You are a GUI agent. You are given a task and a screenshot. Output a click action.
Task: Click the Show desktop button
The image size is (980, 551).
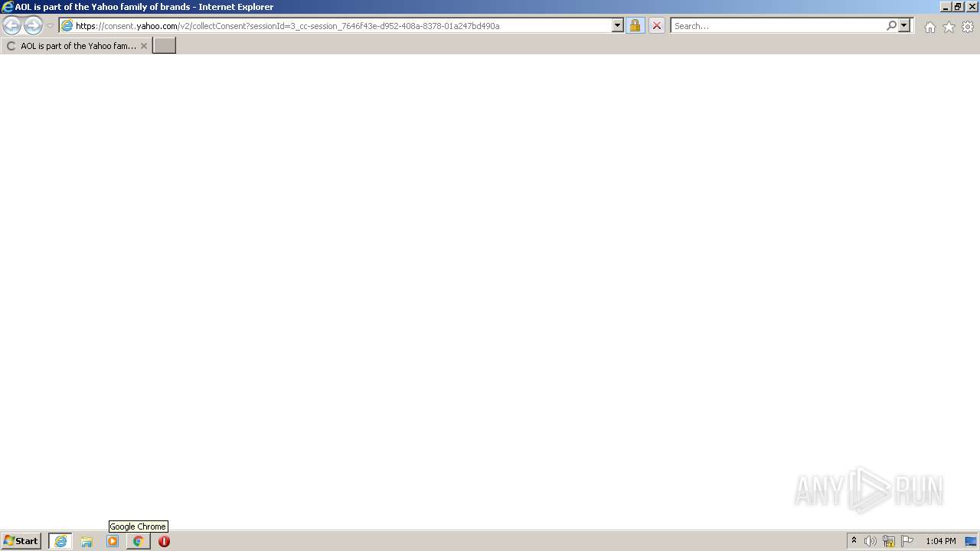tap(971, 541)
